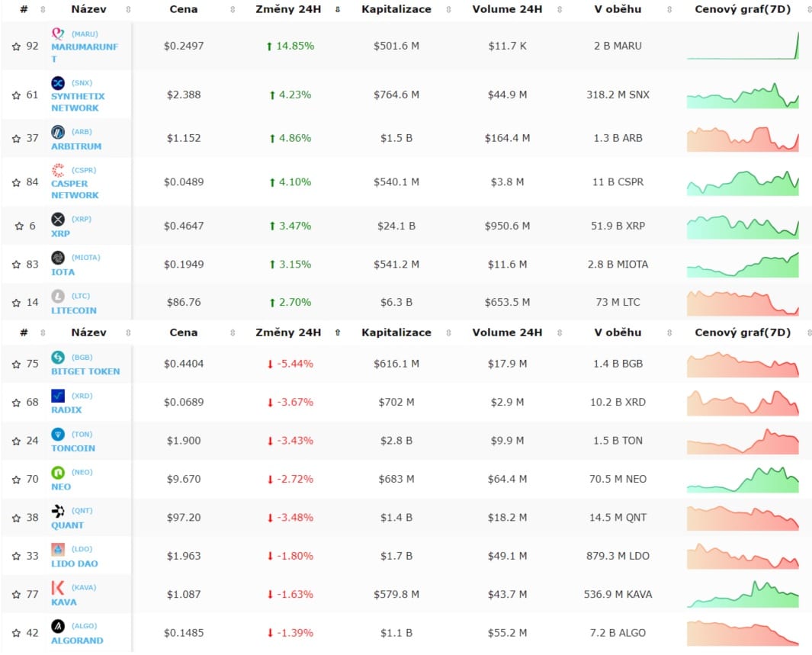Star Quant at rank 38
The height and width of the screenshot is (655, 812).
click(16, 518)
